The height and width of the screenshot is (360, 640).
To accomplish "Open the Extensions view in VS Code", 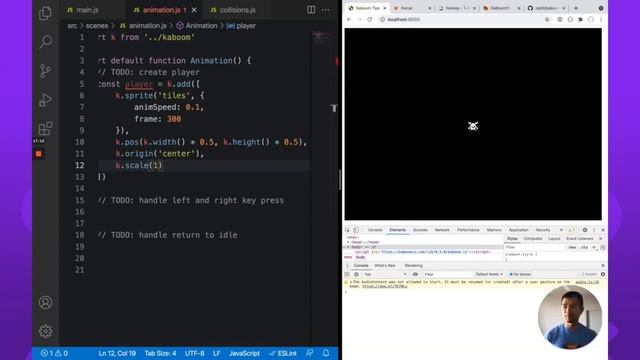I will point(45,128).
